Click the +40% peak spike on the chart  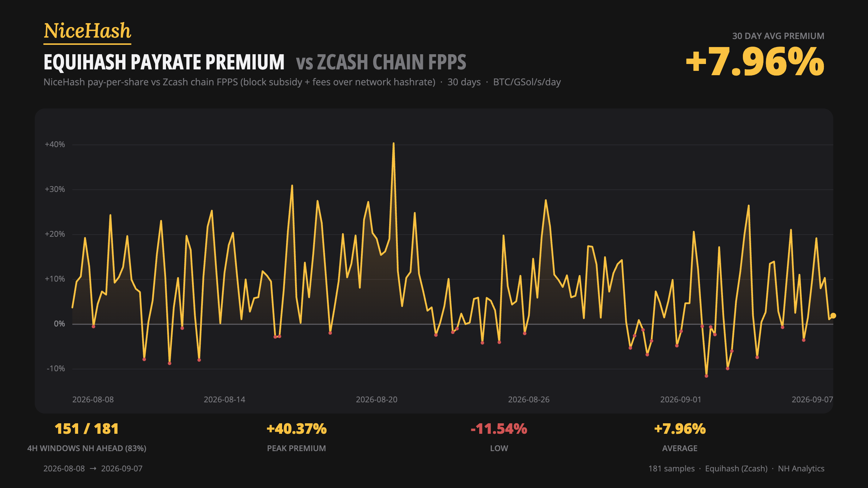[x=393, y=144]
